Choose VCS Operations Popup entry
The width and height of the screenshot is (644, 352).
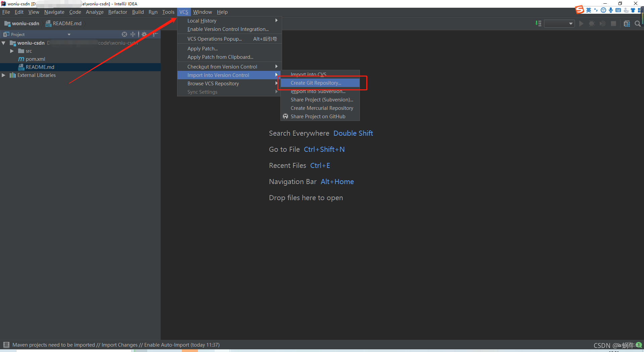click(229, 39)
